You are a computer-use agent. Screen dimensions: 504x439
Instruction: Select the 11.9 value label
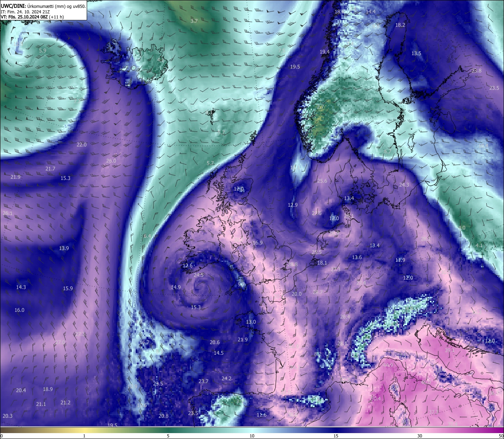(x=400, y=260)
